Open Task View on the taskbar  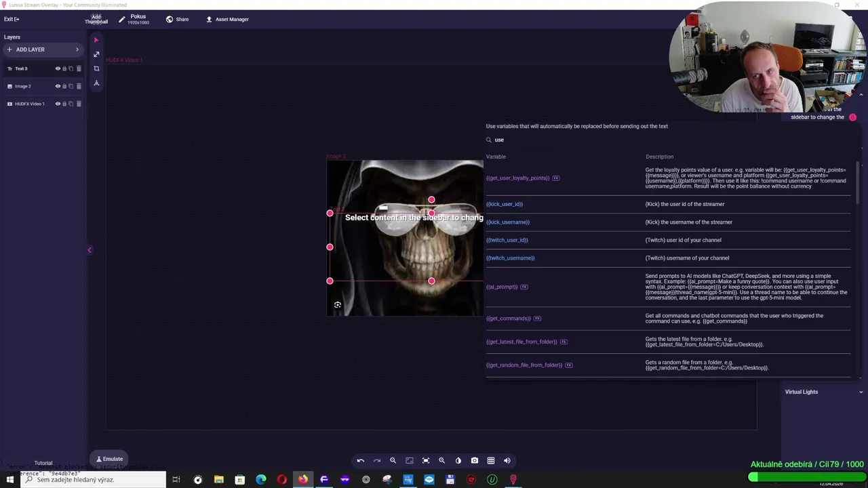176,480
